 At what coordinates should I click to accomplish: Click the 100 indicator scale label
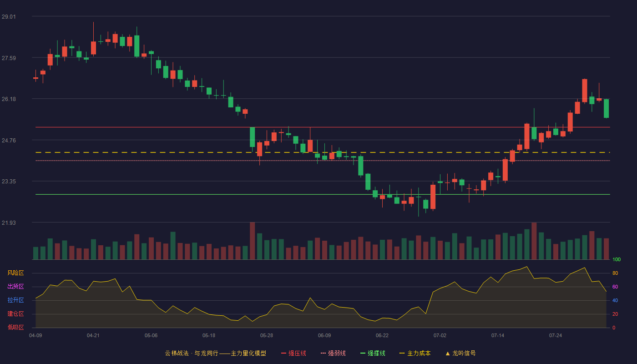(617, 260)
